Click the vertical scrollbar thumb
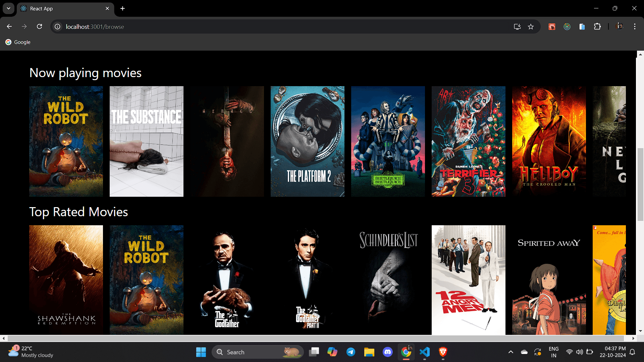Image resolution: width=644 pixels, height=362 pixels. (640, 184)
